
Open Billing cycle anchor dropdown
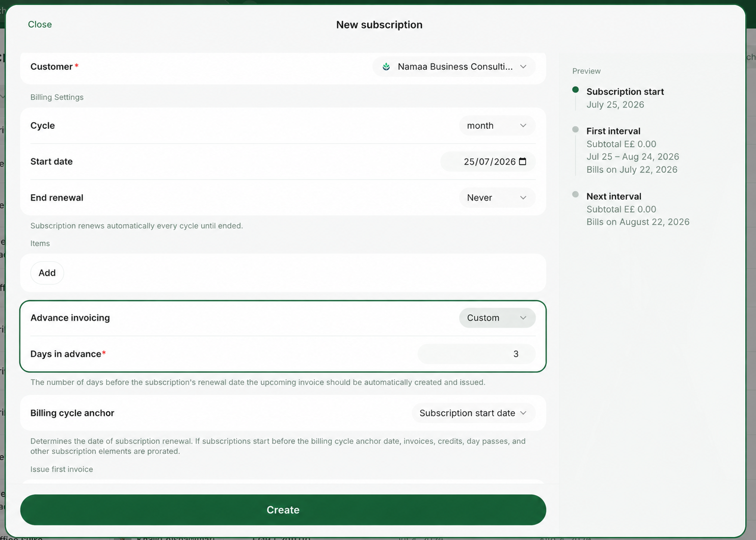pos(473,413)
